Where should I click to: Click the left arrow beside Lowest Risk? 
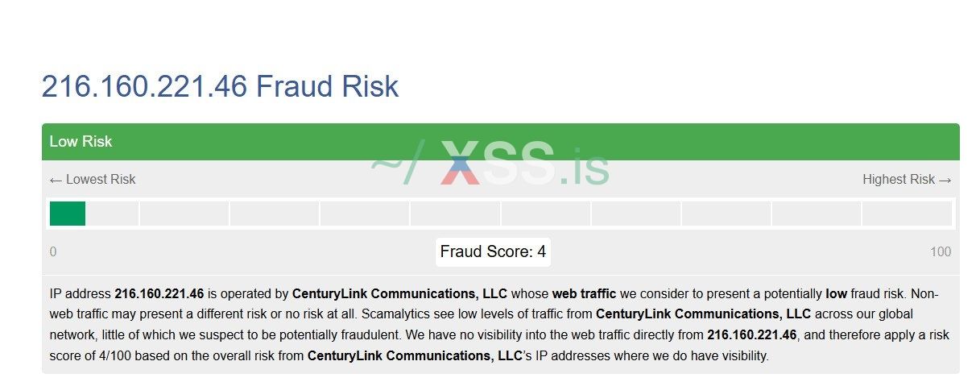tap(56, 180)
